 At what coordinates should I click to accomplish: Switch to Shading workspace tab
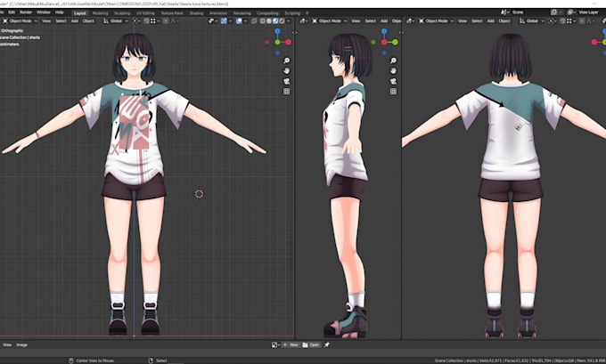[196, 13]
